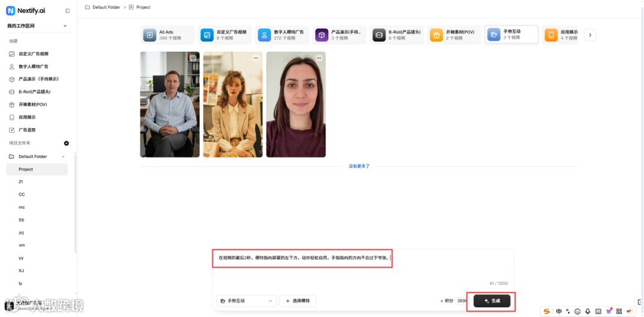Viewport: 644px width, 317px height.
Task: Open the input method soft keyboard
Action: (x=598, y=311)
